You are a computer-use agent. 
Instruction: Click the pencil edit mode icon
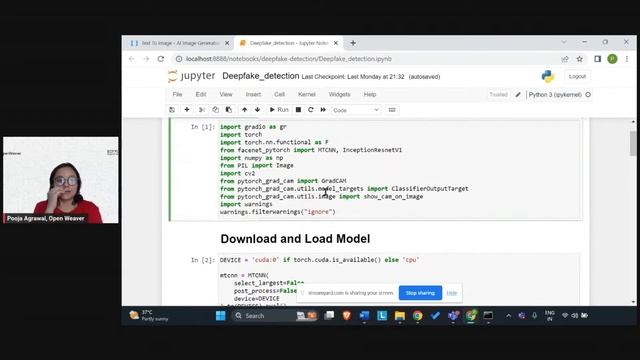click(518, 95)
